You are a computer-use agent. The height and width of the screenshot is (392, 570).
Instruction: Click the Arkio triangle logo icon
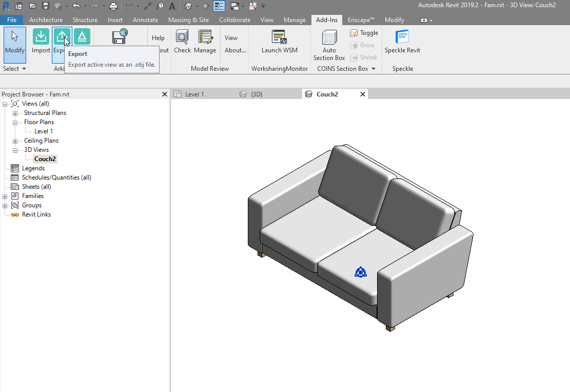tap(82, 37)
